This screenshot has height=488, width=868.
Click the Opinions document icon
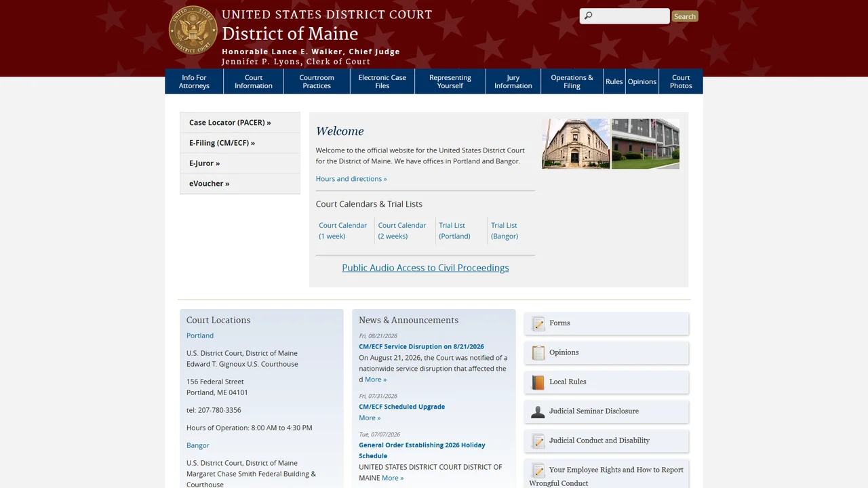pos(538,353)
